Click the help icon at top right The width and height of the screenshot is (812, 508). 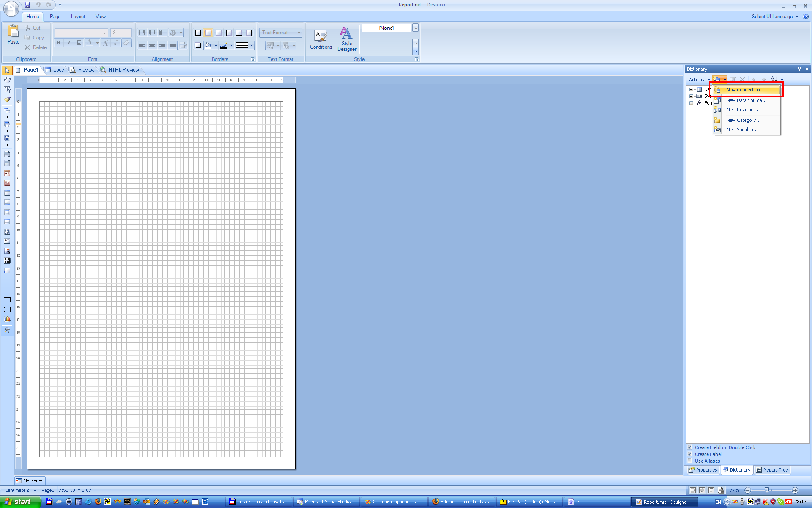tap(806, 17)
